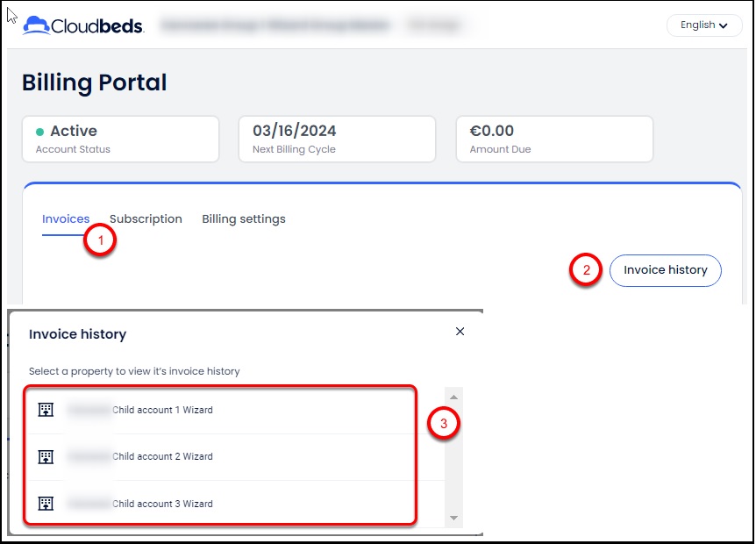
Task: Click building icon for Child account 1
Action: click(x=46, y=410)
